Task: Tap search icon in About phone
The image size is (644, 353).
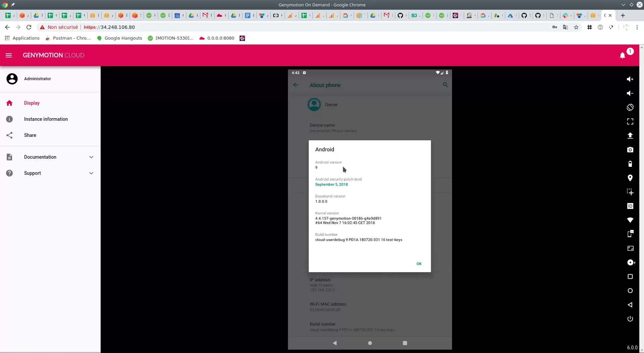Action: click(x=445, y=85)
